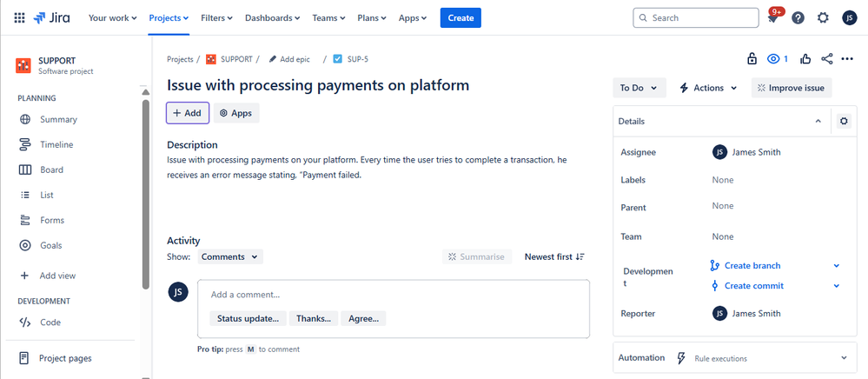This screenshot has height=379, width=868.
Task: Open the Plans dropdown menu
Action: (x=372, y=17)
